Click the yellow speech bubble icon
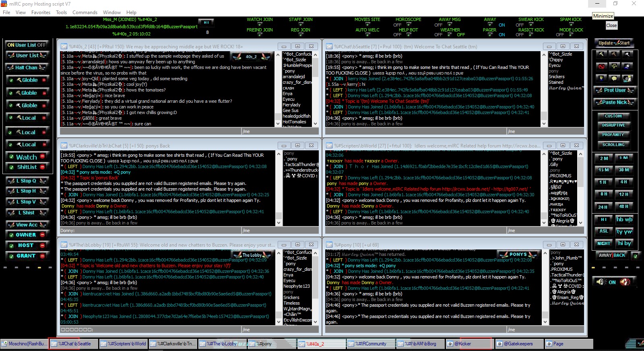The image size is (644, 351). pos(614,78)
